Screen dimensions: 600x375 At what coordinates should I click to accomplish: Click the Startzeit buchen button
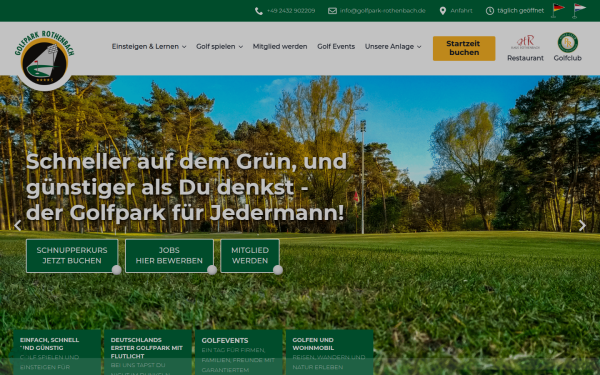[464, 48]
